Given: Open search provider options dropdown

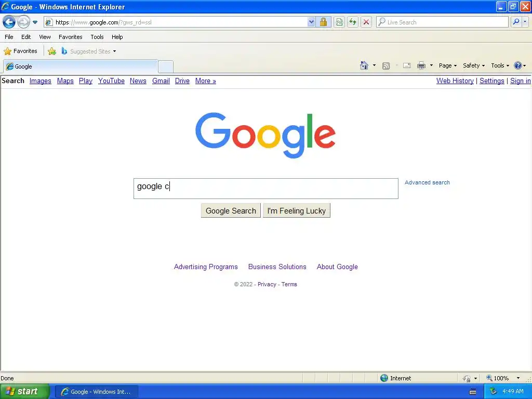Looking at the screenshot, I should tap(525, 22).
